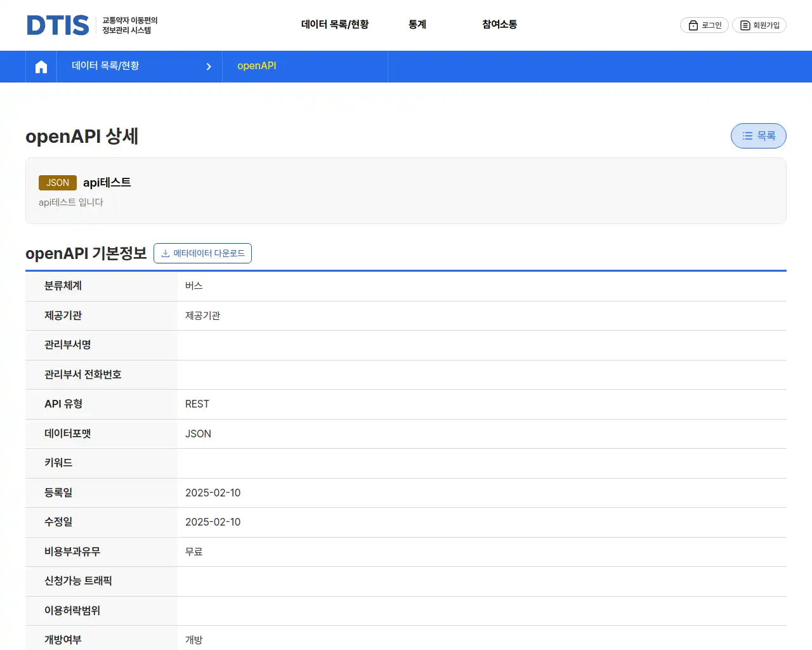This screenshot has height=650, width=812.
Task: Download metadata via 메타데이터 다운로드
Action: (202, 253)
